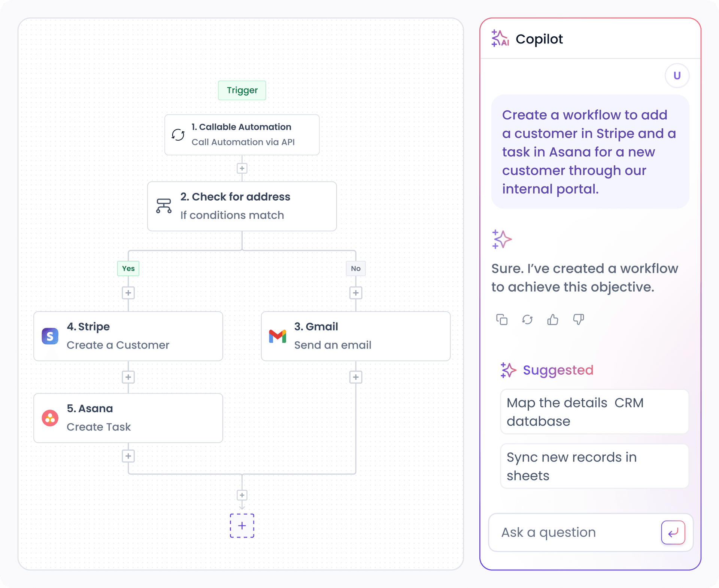Give thumbs up to Copilot's answer
Viewport: 719px width, 588px height.
(553, 320)
